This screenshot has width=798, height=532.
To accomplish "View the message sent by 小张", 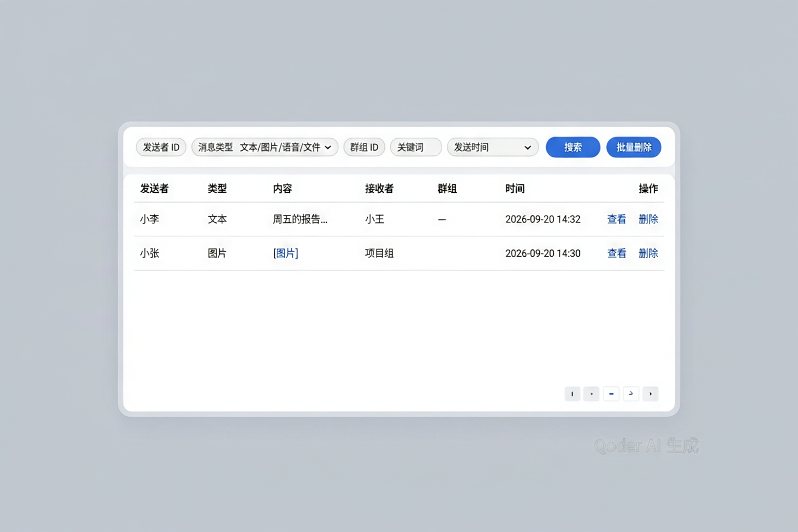I will pyautogui.click(x=617, y=253).
